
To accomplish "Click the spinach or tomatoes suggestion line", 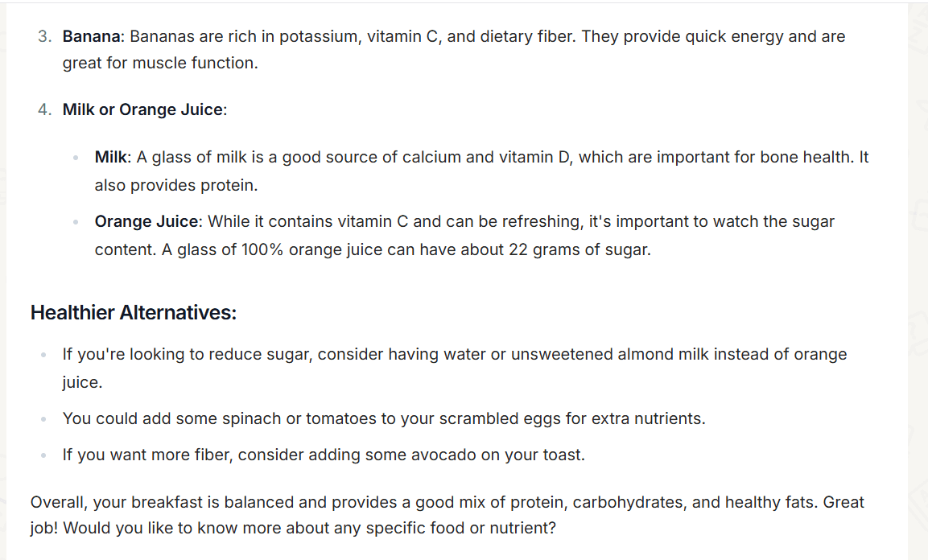I will 384,418.
